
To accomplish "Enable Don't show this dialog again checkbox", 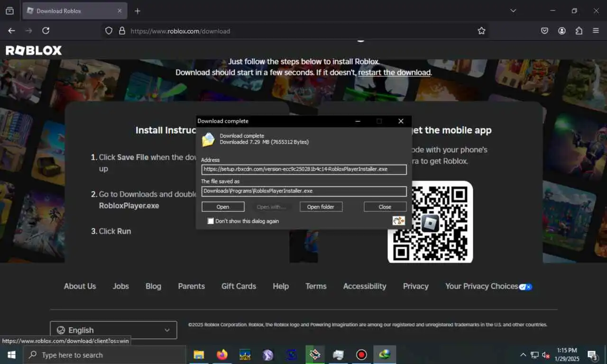I will click(211, 221).
